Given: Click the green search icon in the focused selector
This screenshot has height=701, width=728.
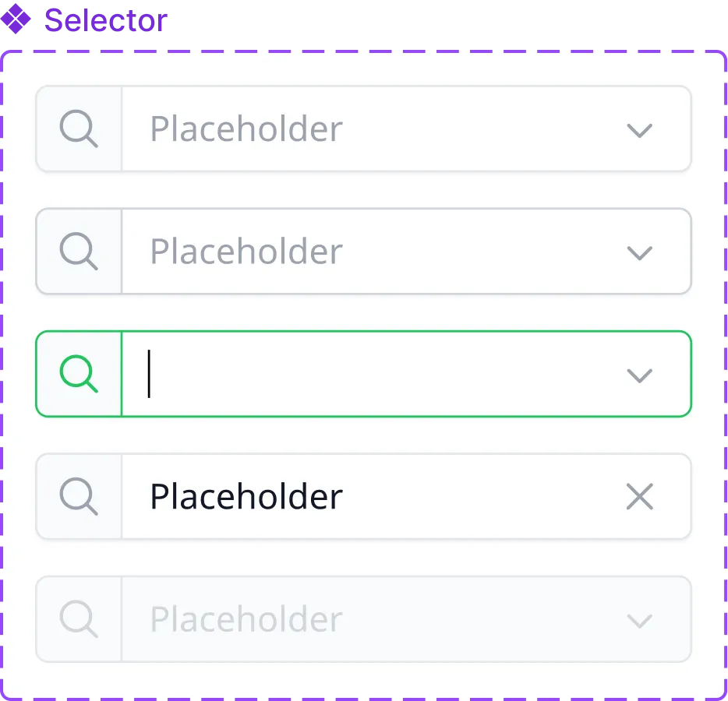Looking at the screenshot, I should [79, 375].
